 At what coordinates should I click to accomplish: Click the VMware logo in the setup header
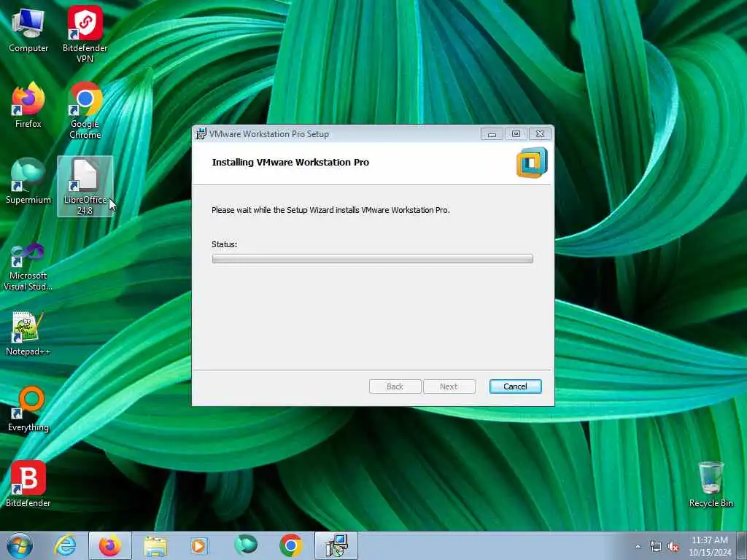click(532, 163)
